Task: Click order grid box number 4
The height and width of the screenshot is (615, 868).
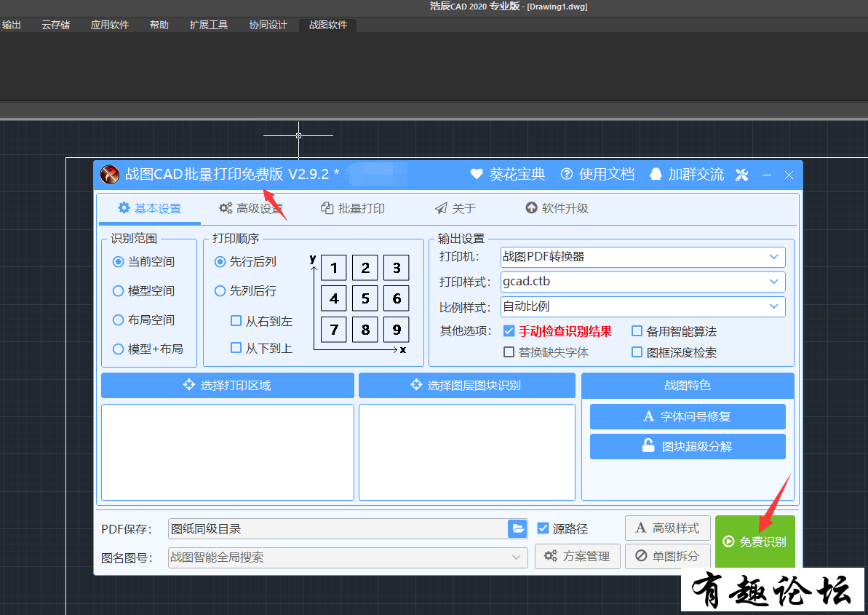Action: pos(334,299)
